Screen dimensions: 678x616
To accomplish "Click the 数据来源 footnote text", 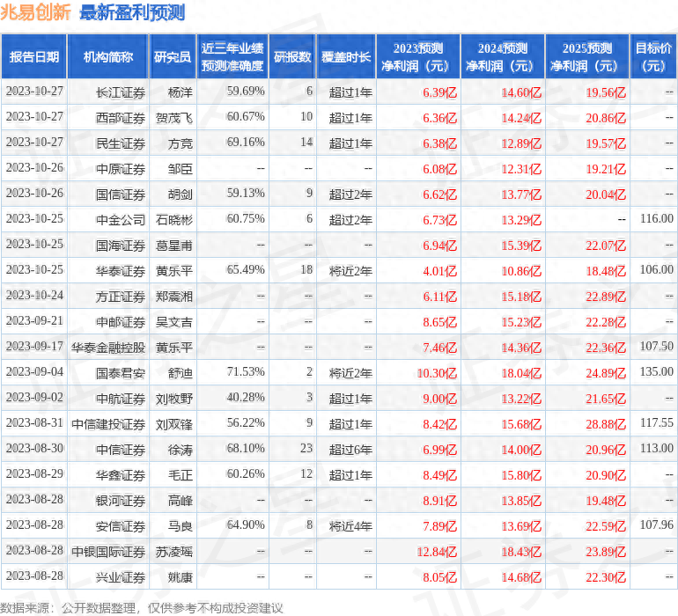I will coord(141,608).
